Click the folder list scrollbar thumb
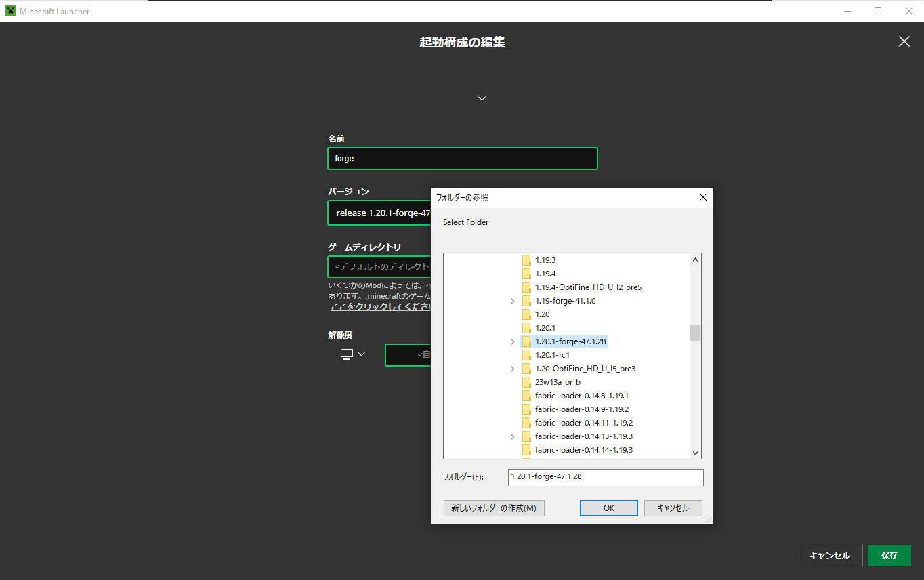924x580 pixels. coord(695,333)
